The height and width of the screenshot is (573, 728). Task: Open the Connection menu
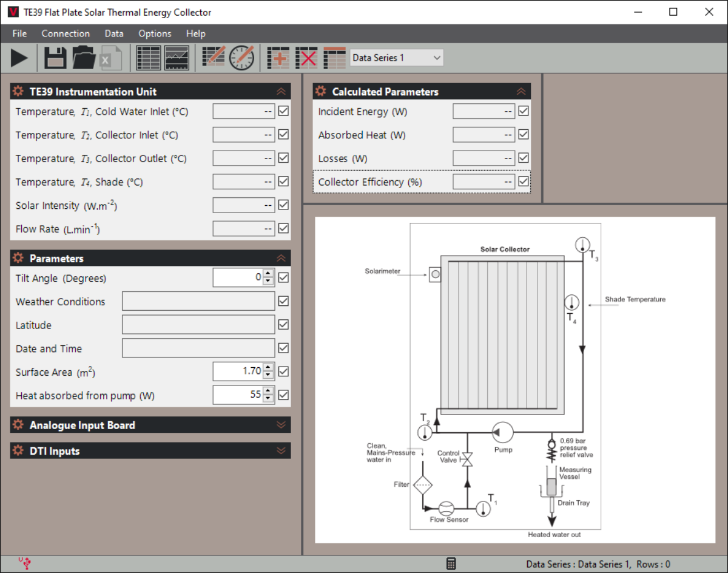pyautogui.click(x=66, y=33)
